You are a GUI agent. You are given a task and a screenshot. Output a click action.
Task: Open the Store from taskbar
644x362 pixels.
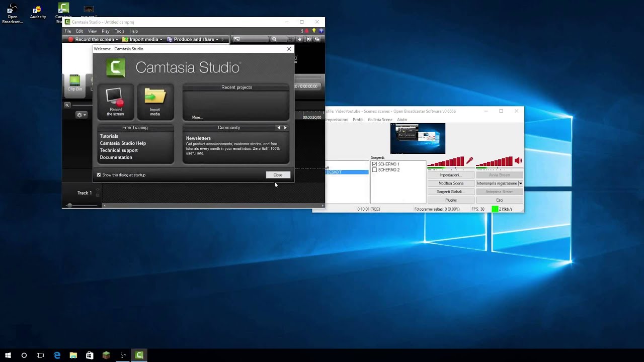90,355
